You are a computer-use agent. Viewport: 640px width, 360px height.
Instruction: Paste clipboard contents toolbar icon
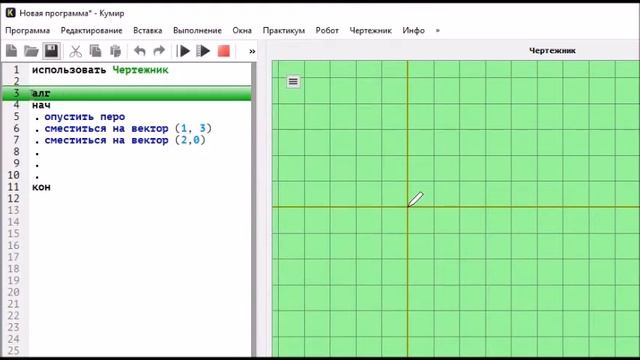(116, 51)
